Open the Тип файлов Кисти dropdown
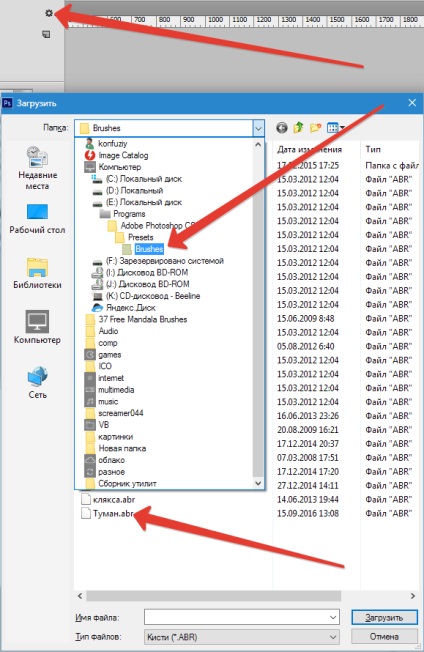424x652 pixels. pos(242,637)
